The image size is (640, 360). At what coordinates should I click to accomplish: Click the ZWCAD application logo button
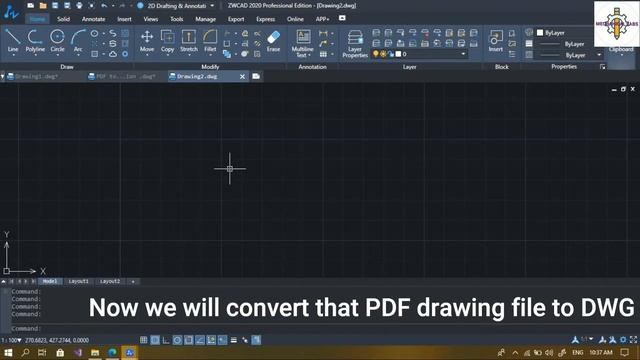click(x=11, y=12)
